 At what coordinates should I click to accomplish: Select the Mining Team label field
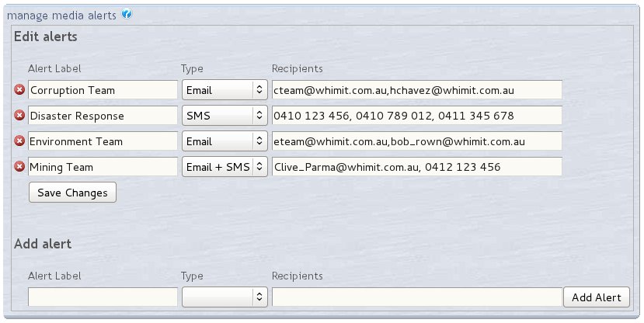point(103,167)
